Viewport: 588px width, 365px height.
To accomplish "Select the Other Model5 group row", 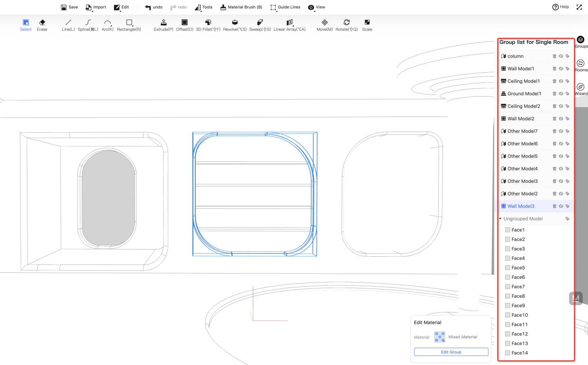I will pos(535,156).
